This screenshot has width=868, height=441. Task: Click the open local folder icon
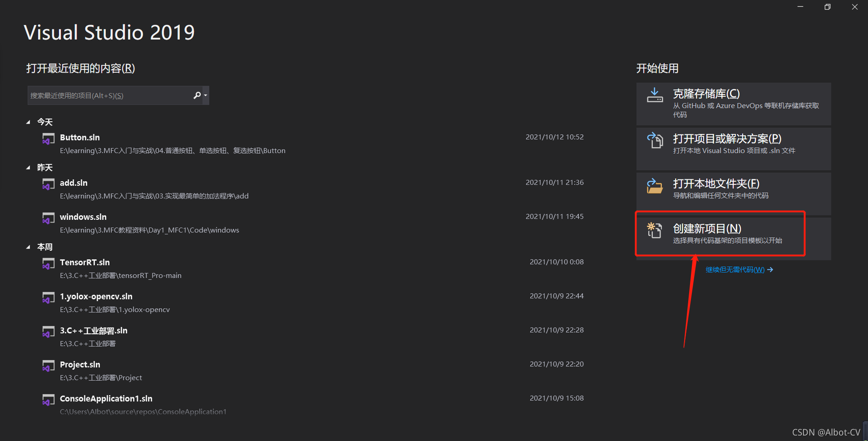pos(655,185)
